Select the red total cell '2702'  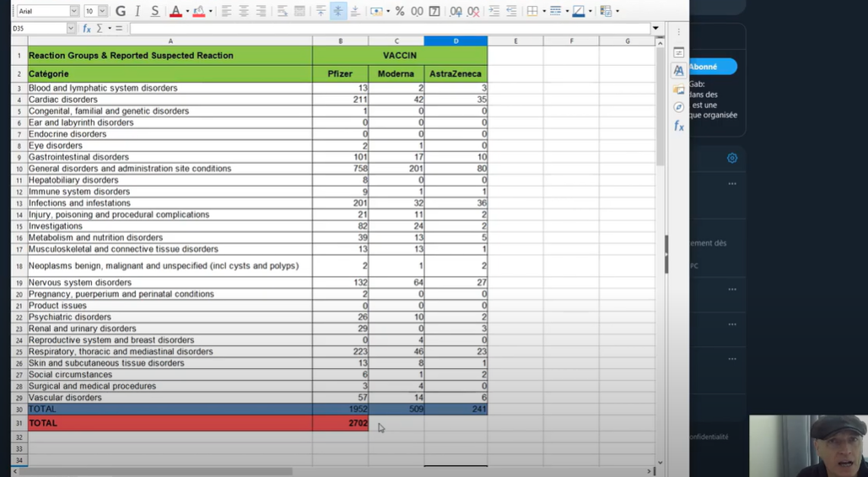341,423
